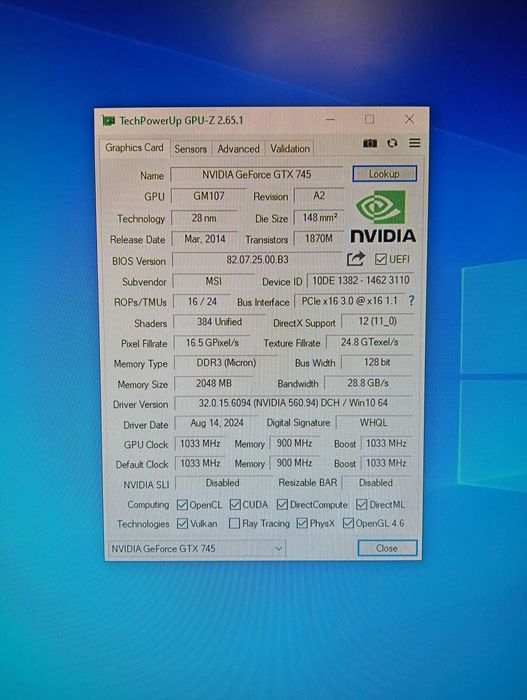Click the Digital Signature field WHQL
527x700 pixels.
click(374, 422)
